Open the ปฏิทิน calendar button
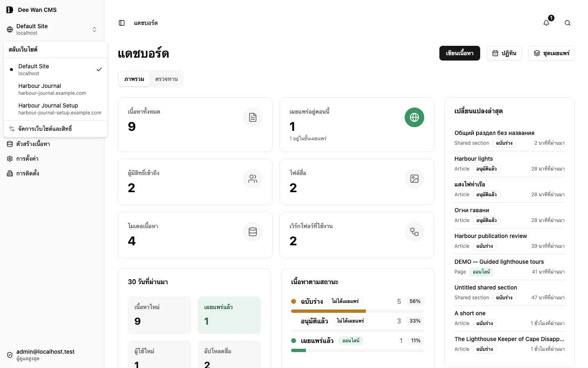The width and height of the screenshot is (588, 368). point(504,53)
